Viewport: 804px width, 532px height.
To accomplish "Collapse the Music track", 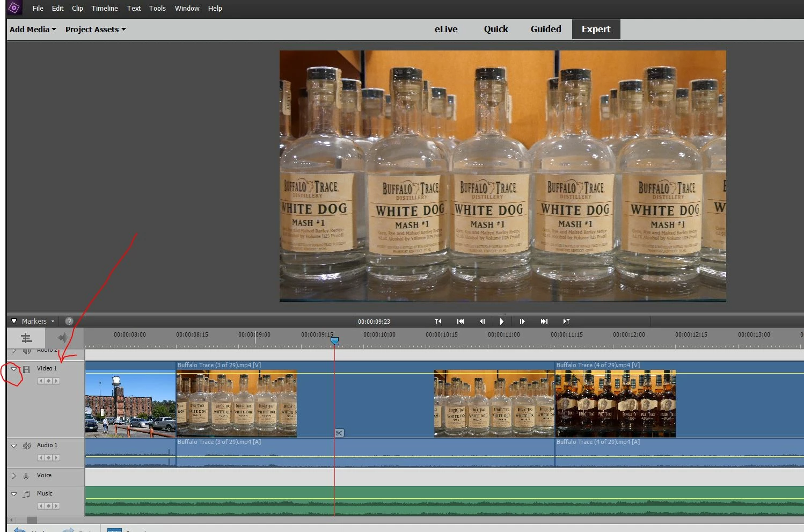I will pos(14,494).
